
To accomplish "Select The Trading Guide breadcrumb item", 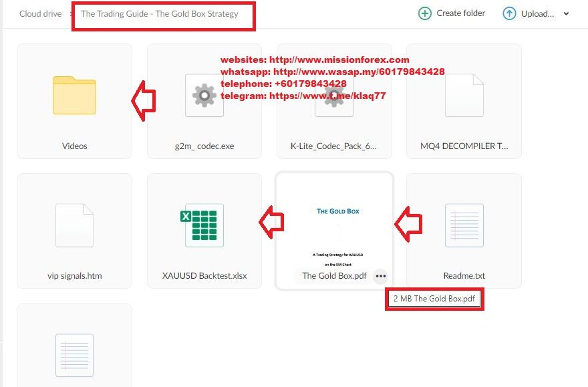I will (159, 13).
